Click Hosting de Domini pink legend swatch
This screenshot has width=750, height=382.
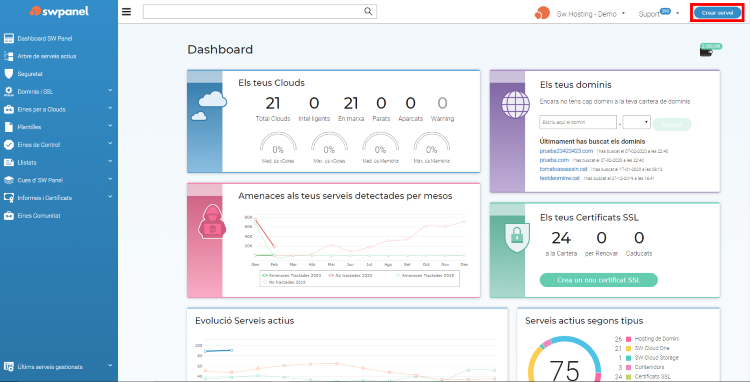(x=629, y=338)
